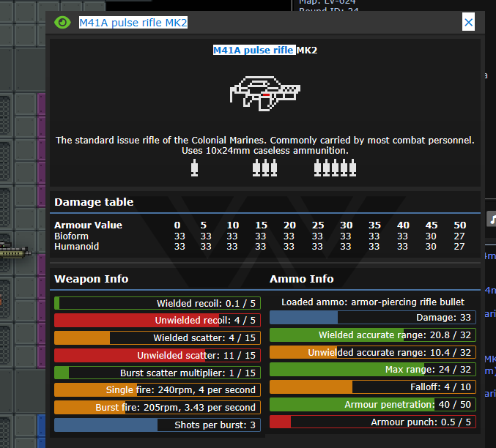Click the Burst scatter multiplier bar

click(x=157, y=373)
